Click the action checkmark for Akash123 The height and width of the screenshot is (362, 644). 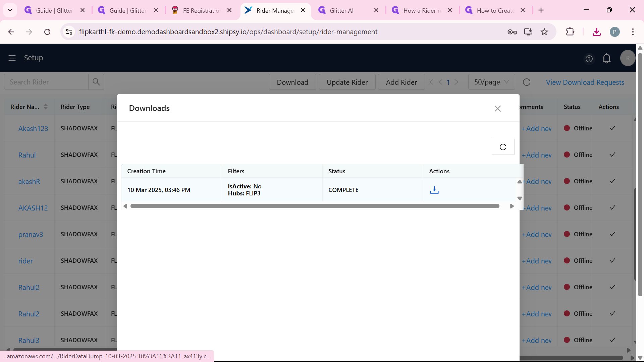tap(612, 128)
